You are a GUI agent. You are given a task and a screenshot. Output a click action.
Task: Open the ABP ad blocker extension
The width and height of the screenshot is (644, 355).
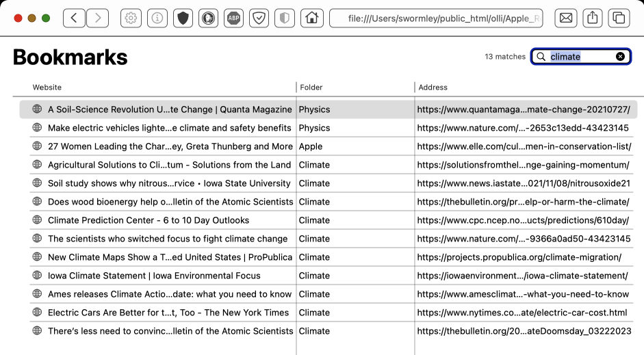233,18
